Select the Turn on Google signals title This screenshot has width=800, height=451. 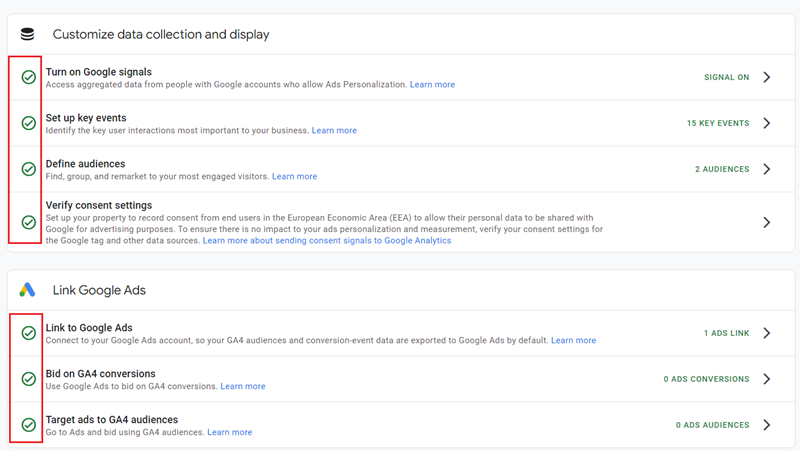coord(98,72)
